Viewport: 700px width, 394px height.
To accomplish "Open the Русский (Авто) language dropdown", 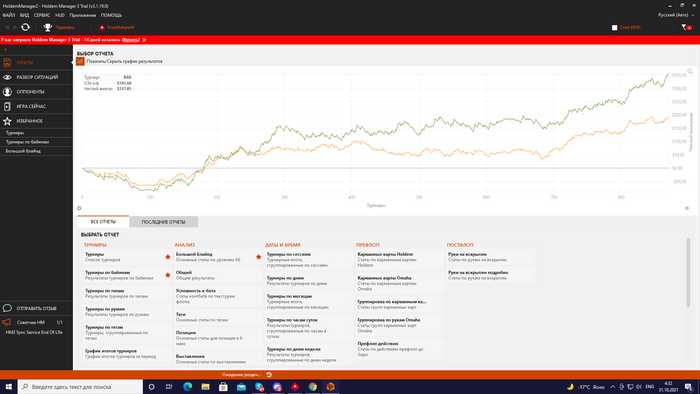I will click(676, 15).
